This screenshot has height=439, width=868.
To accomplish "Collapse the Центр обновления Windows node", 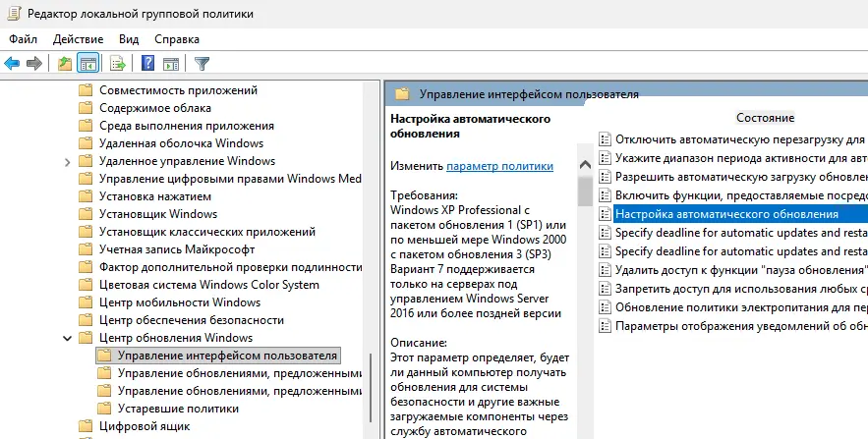I will coord(67,338).
